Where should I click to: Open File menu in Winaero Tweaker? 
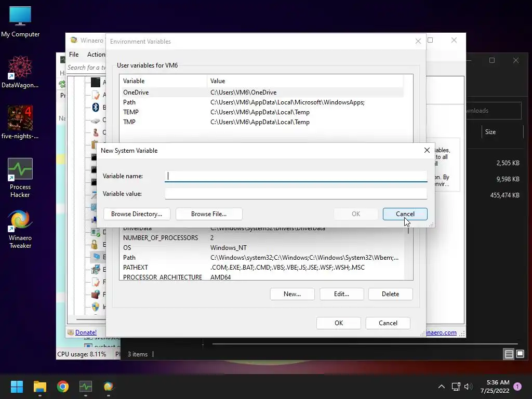(x=74, y=54)
